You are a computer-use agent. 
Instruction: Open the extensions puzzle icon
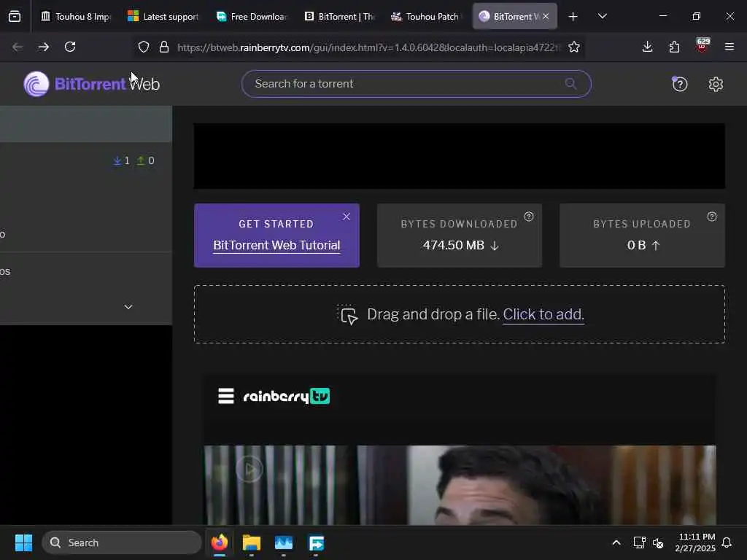[674, 47]
